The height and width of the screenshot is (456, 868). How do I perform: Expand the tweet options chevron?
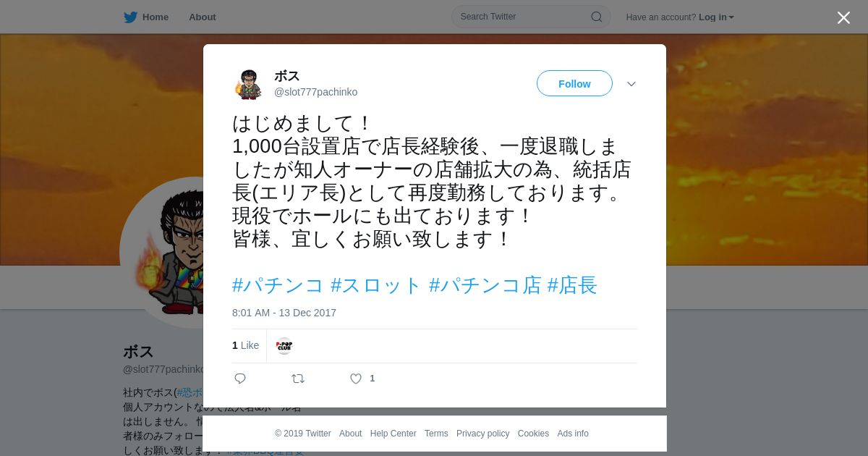631,84
